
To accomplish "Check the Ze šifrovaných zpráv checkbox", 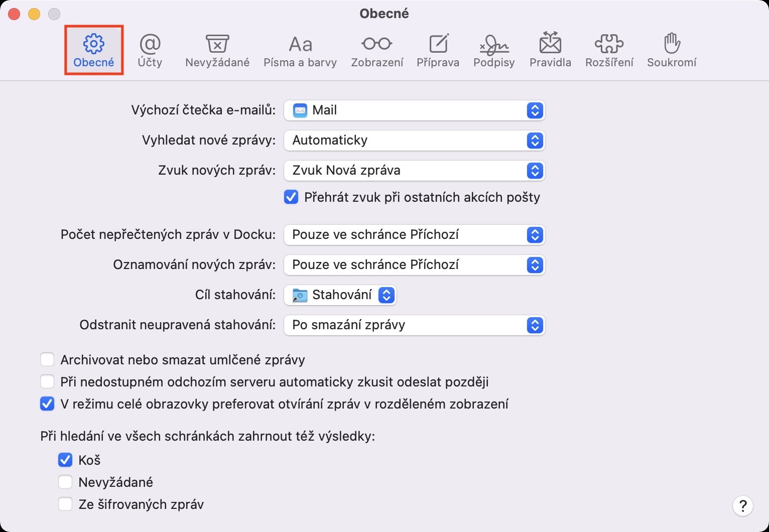I will point(65,504).
